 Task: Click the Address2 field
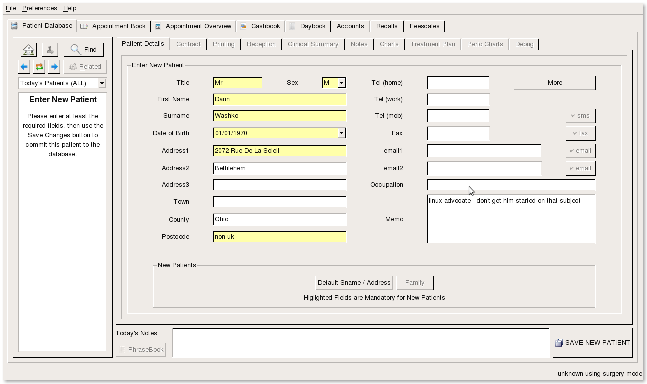point(279,168)
